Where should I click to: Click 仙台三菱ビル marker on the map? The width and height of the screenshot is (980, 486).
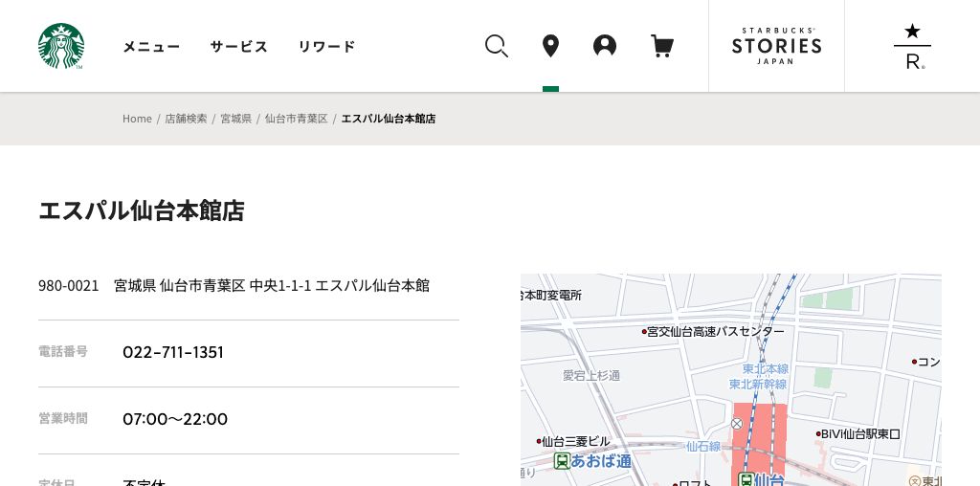572,442
